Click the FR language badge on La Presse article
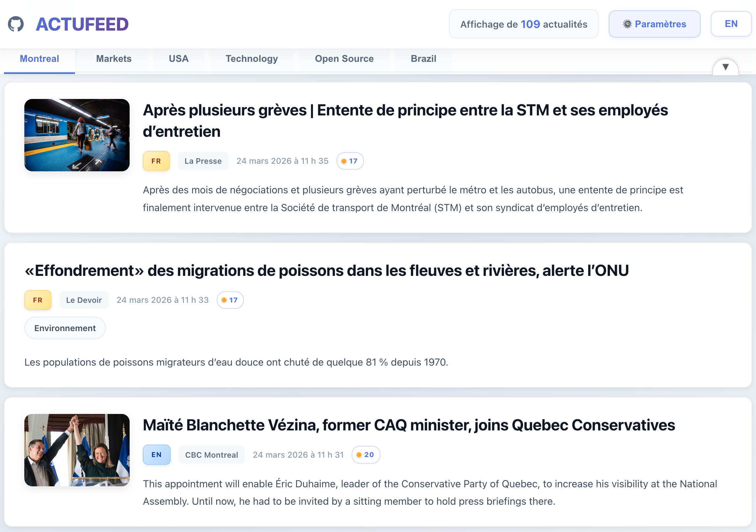The height and width of the screenshot is (532, 756). tap(156, 161)
